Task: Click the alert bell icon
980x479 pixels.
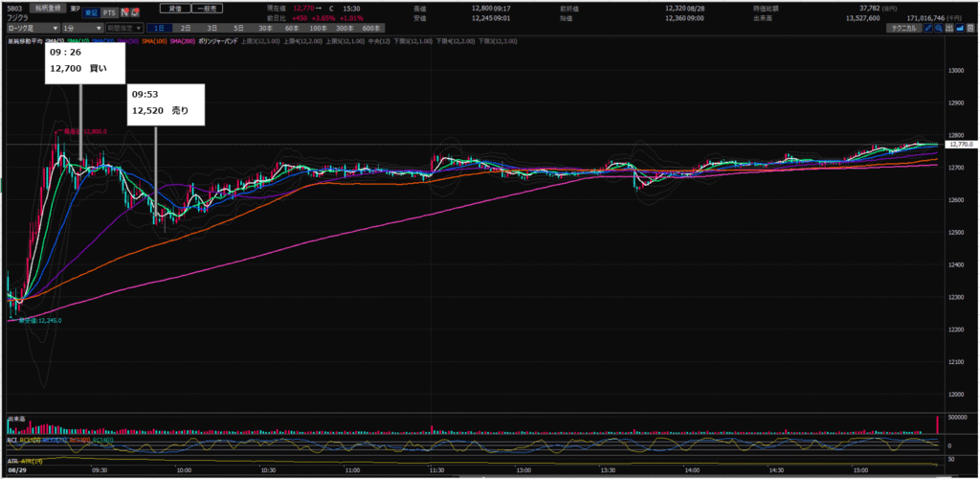Action: (x=134, y=12)
